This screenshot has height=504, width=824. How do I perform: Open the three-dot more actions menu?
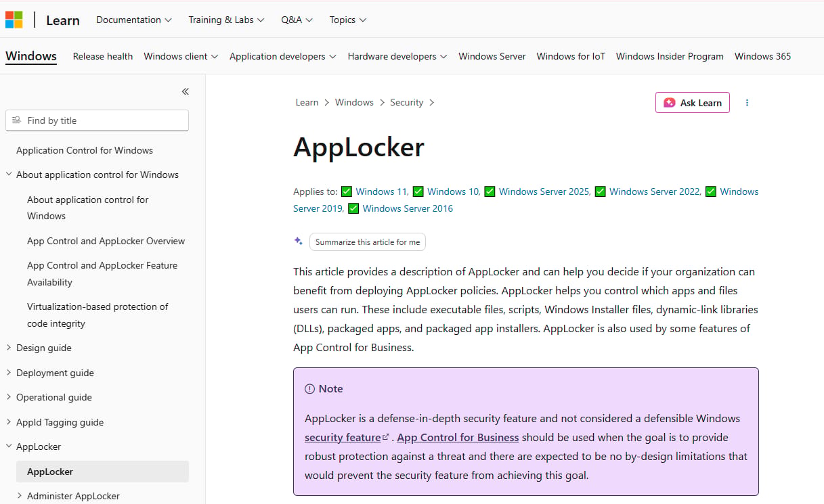[747, 103]
